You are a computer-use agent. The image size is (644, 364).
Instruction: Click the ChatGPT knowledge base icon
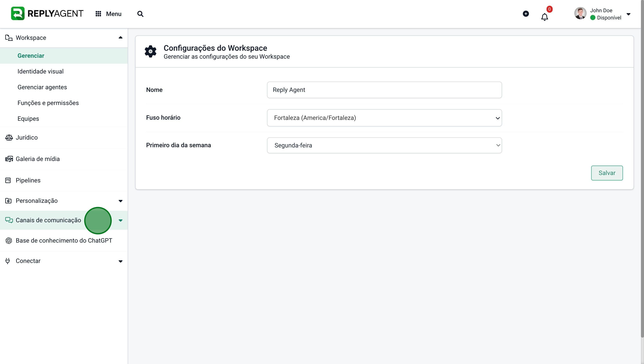[9, 240]
